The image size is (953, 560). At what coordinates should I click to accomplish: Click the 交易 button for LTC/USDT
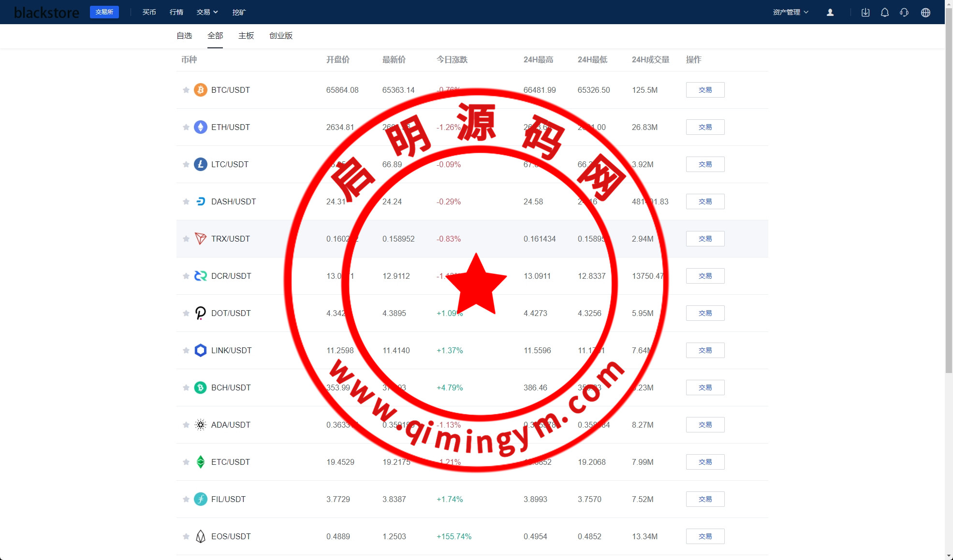[704, 164]
